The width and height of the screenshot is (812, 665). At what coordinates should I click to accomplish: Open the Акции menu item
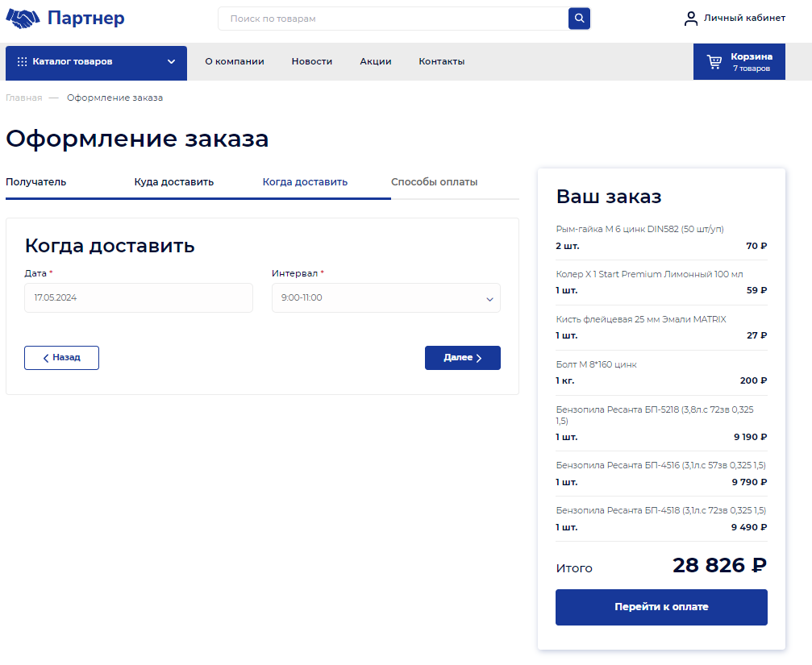click(x=376, y=62)
